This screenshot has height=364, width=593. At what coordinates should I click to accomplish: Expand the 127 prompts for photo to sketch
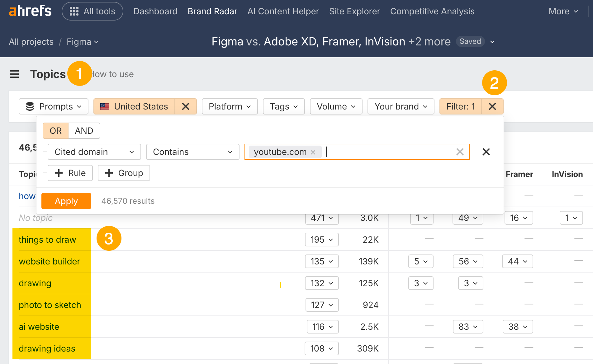(x=322, y=305)
